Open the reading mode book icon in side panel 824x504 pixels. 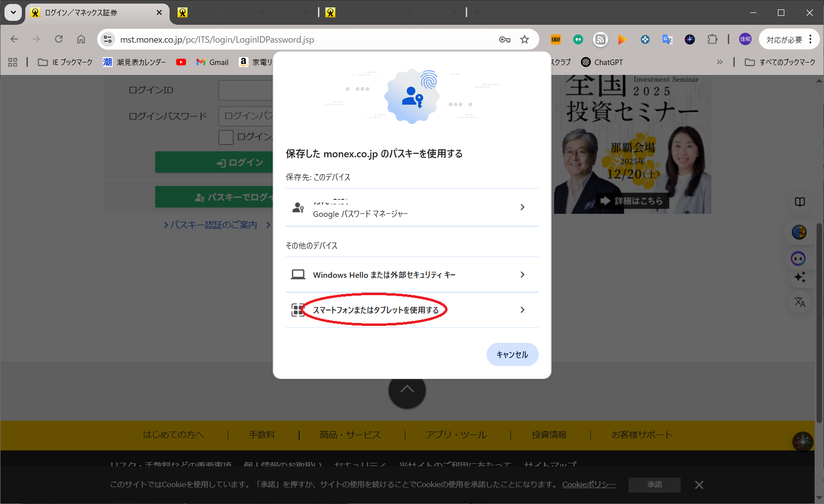click(x=800, y=202)
